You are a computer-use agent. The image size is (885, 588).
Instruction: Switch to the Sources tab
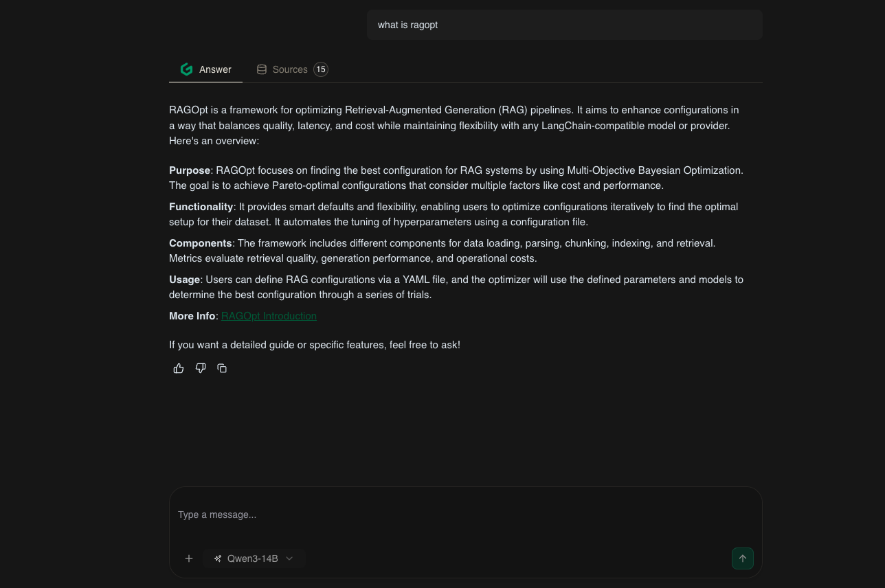(290, 69)
